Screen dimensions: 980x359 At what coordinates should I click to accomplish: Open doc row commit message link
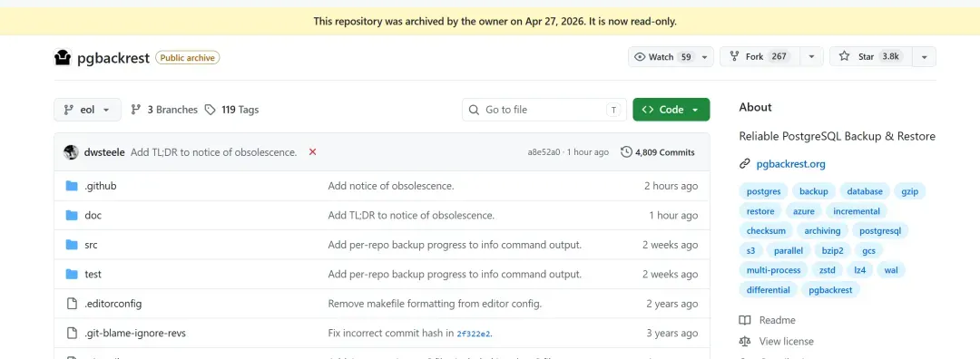(411, 216)
